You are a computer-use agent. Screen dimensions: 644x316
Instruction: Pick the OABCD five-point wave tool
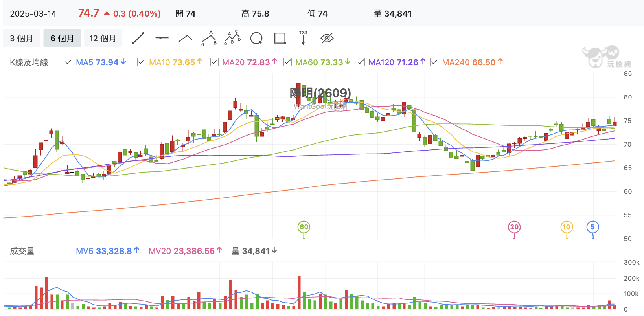233,38
